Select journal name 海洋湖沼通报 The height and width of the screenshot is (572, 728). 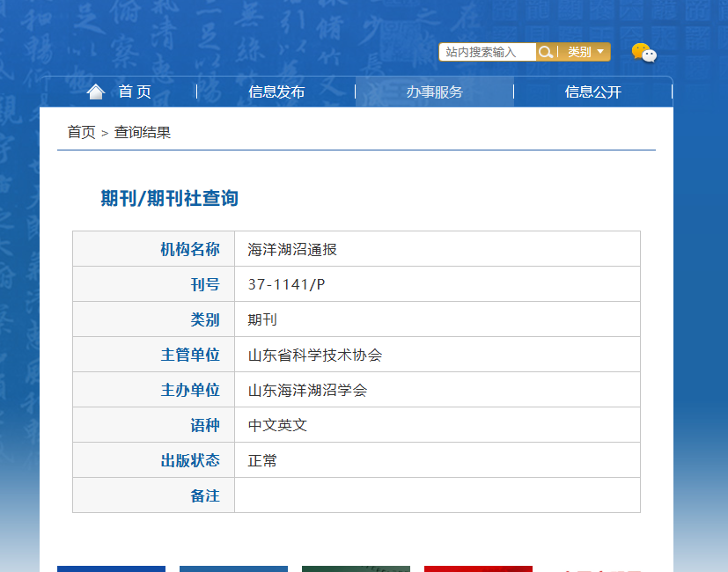click(292, 249)
